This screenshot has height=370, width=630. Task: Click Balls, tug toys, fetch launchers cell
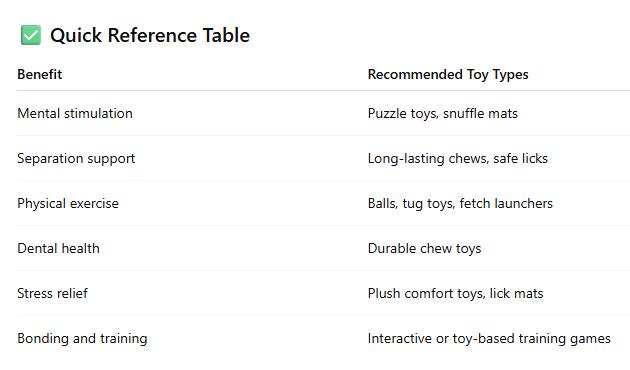(460, 203)
